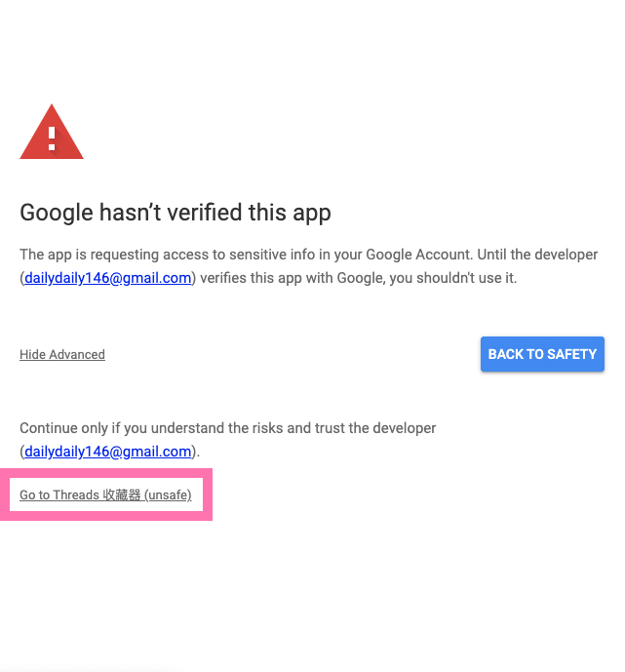Click the word "Advanced" in the Hide Advanced link
625x672 pixels.
pos(75,355)
